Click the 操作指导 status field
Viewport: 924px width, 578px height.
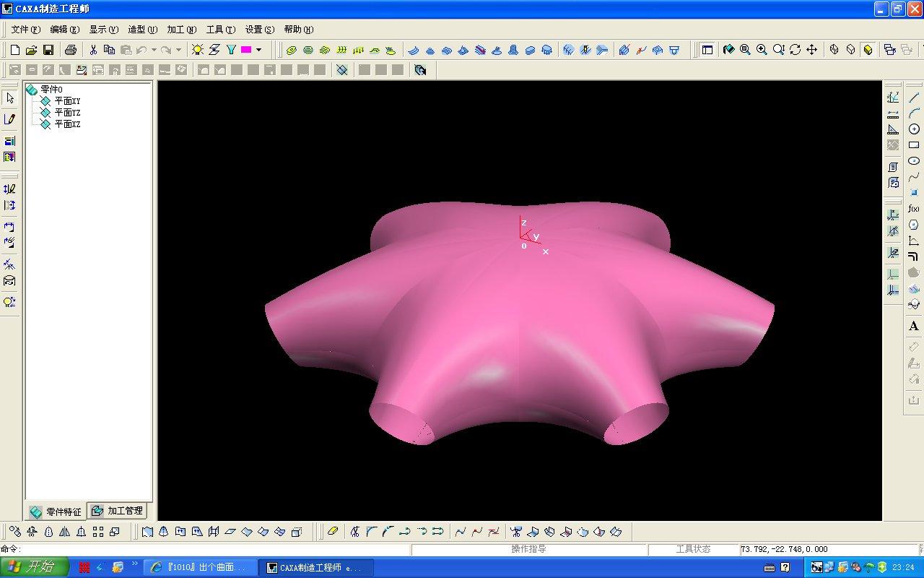(528, 550)
